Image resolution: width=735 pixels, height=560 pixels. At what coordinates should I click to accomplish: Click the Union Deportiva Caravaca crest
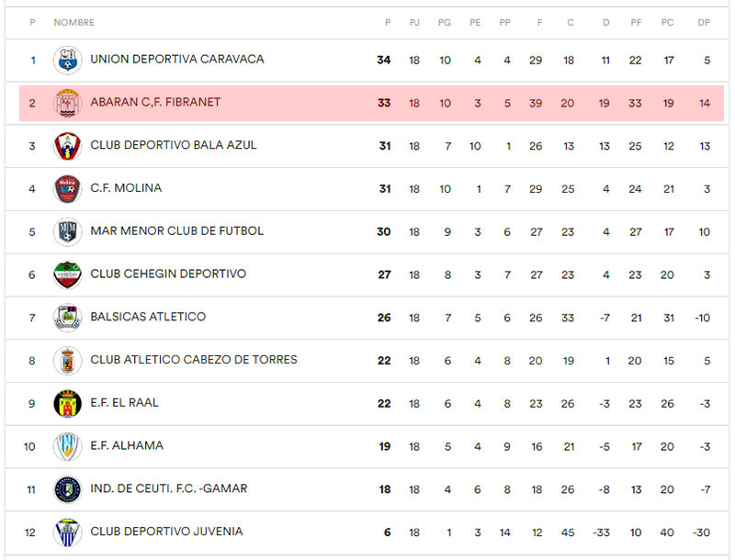point(67,60)
